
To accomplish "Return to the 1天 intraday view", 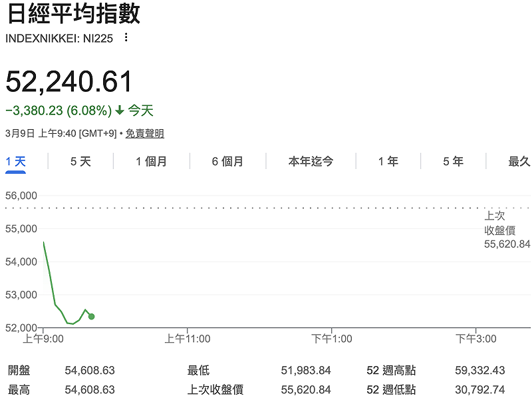I will click(x=16, y=161).
